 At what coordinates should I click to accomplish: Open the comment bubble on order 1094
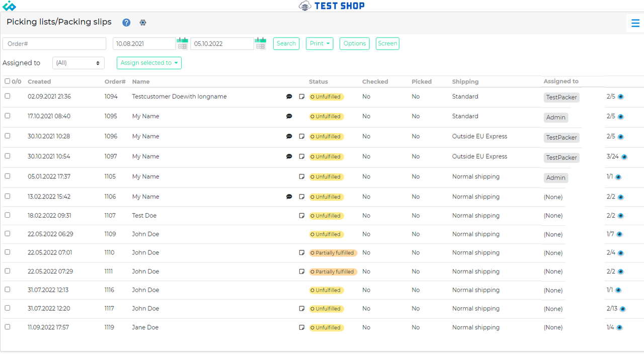coord(289,97)
